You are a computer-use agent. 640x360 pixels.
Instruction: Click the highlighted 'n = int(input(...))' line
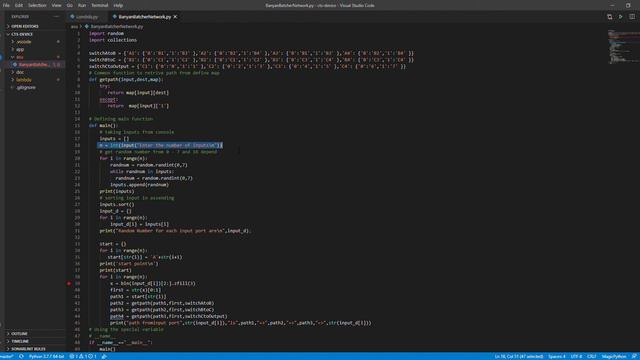click(x=160, y=145)
